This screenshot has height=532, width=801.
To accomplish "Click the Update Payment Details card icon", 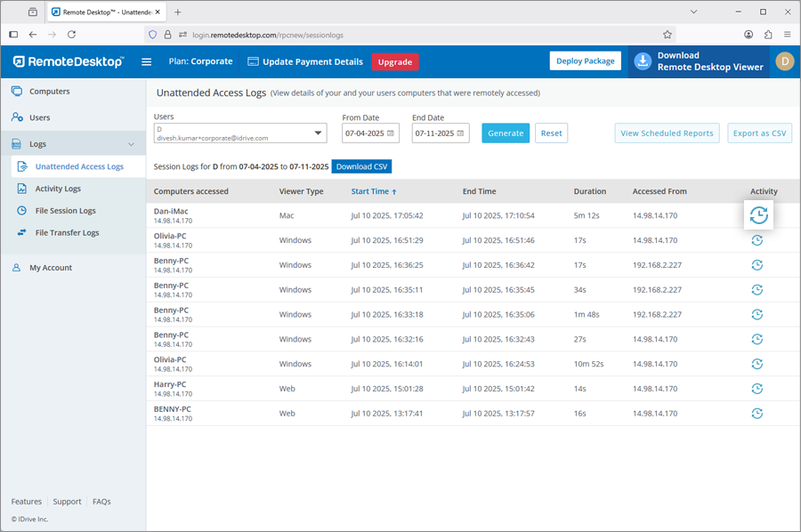I will pyautogui.click(x=254, y=62).
